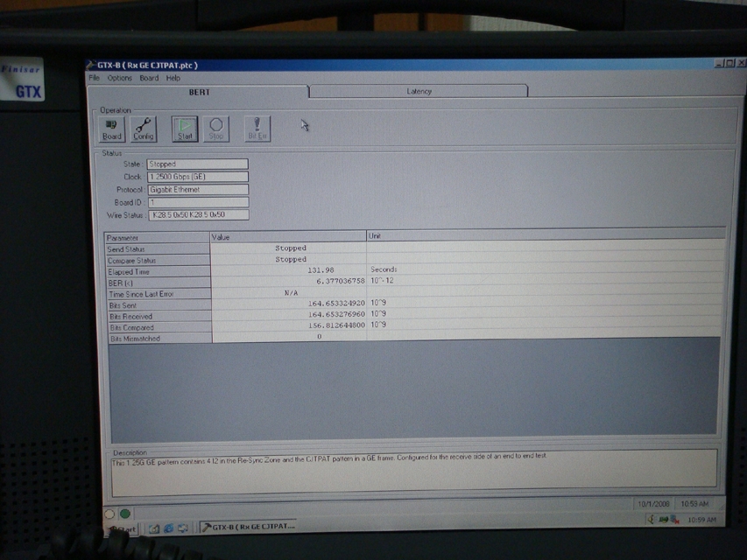Click the volume speaker tray icon
This screenshot has width=747, height=560.
click(x=652, y=520)
